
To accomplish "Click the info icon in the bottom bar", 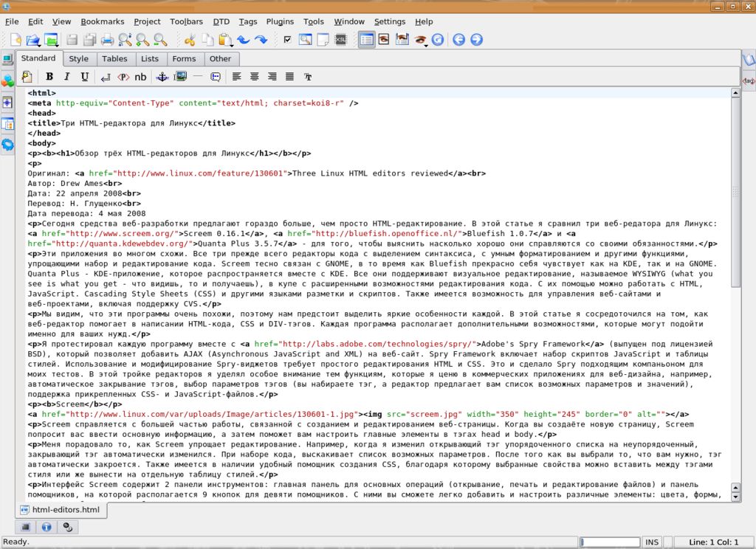I will click(47, 527).
